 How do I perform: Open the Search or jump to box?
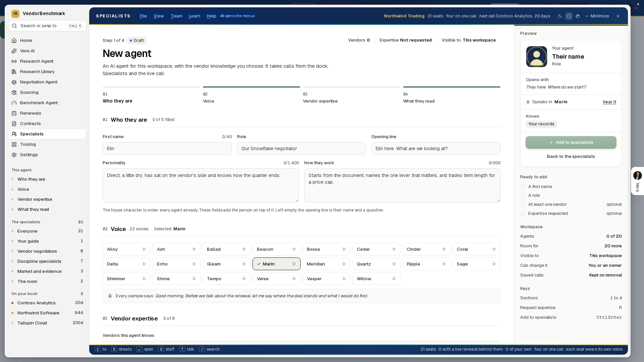click(47, 26)
